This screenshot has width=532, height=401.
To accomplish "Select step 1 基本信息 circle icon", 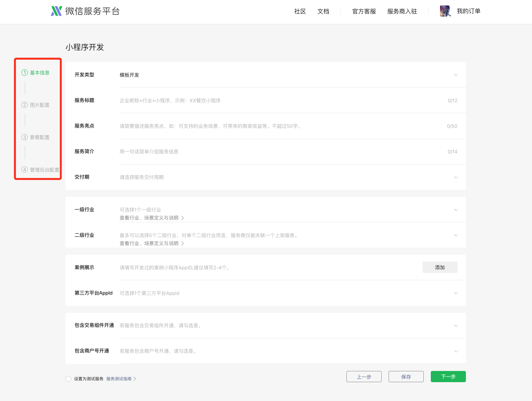I will coord(25,73).
